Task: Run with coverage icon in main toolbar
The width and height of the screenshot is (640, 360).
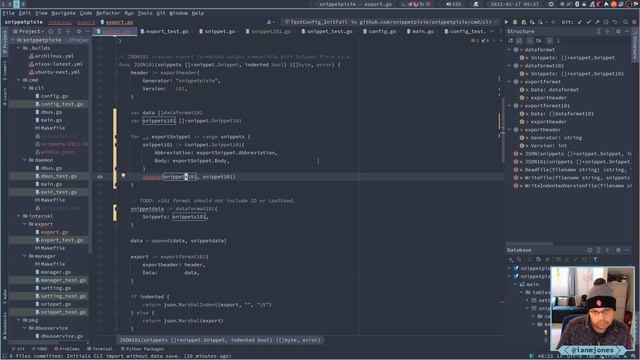Action: (x=524, y=22)
